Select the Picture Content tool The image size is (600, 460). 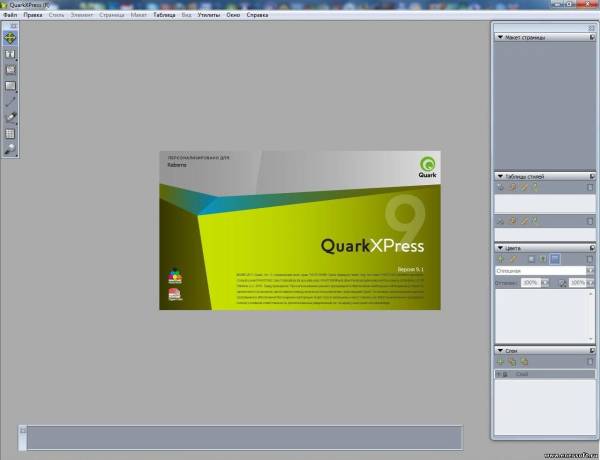[x=10, y=70]
